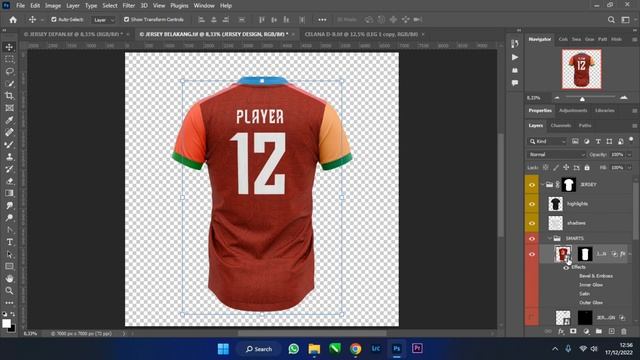Viewport: 640px width, 360px height.
Task: Select the Brush tool
Action: click(9, 144)
